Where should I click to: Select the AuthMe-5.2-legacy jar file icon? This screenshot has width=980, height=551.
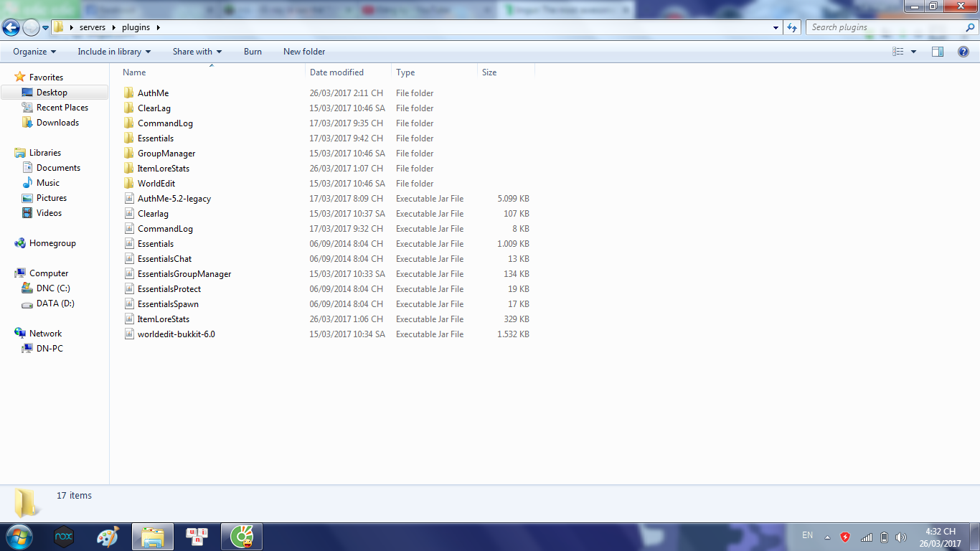coord(129,199)
